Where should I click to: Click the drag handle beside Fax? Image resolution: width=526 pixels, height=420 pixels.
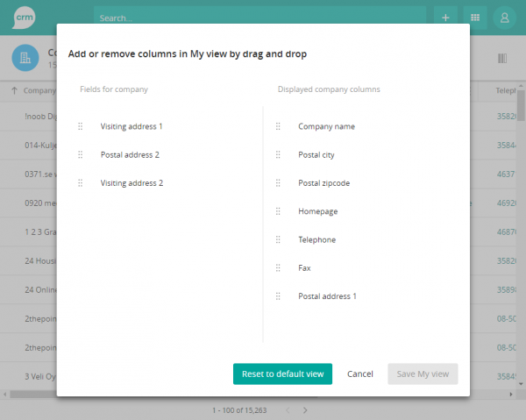pyautogui.click(x=278, y=268)
